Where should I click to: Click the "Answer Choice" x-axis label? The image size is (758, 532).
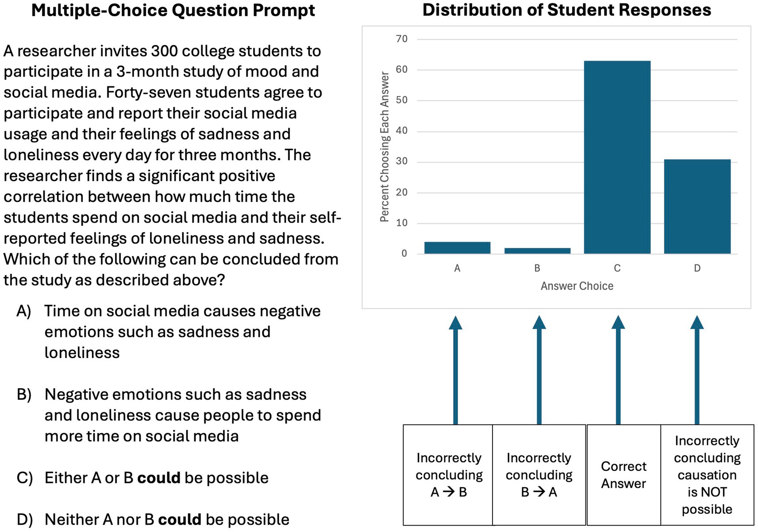click(x=577, y=286)
